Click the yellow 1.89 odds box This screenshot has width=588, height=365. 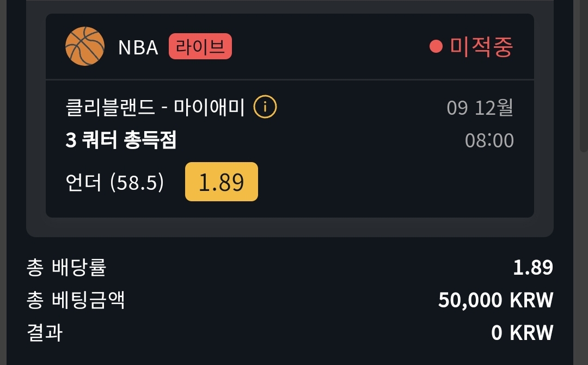(x=222, y=182)
